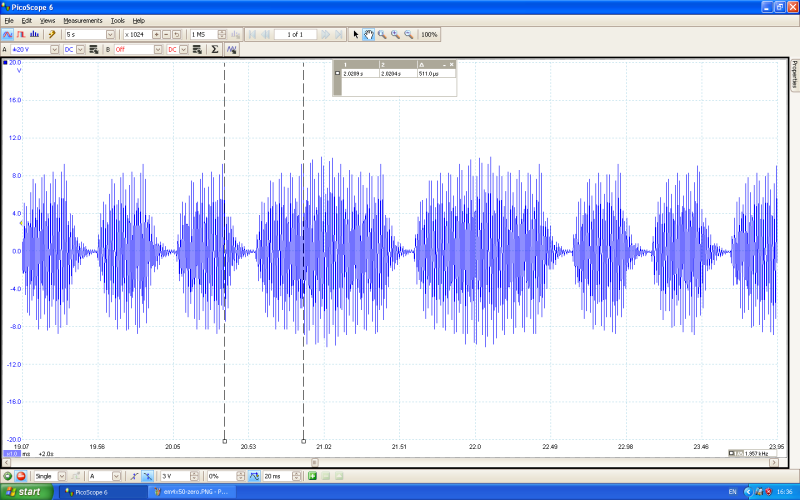800x500 pixels.
Task: Open Channel B DC coupling dropdown
Action: (183, 49)
